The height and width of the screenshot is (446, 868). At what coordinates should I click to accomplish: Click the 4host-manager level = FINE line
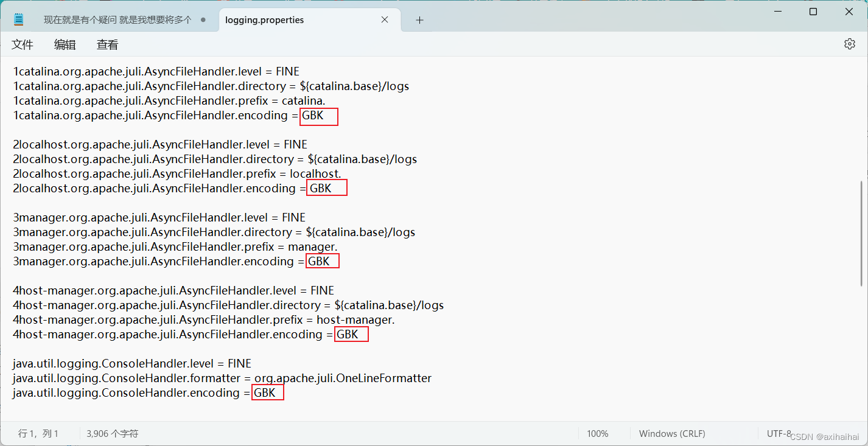point(173,290)
